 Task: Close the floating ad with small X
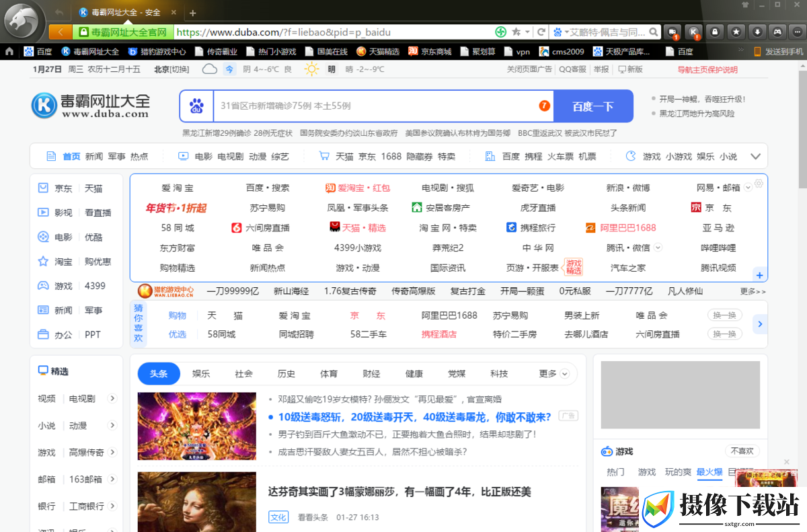tap(787, 461)
